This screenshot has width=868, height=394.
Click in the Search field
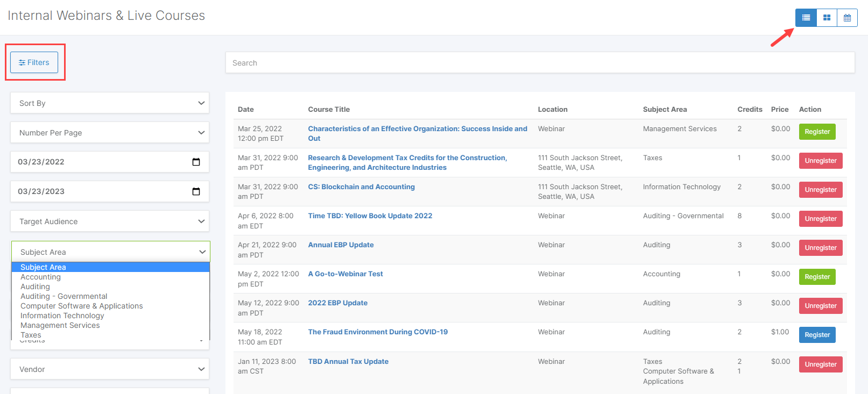[x=540, y=63]
